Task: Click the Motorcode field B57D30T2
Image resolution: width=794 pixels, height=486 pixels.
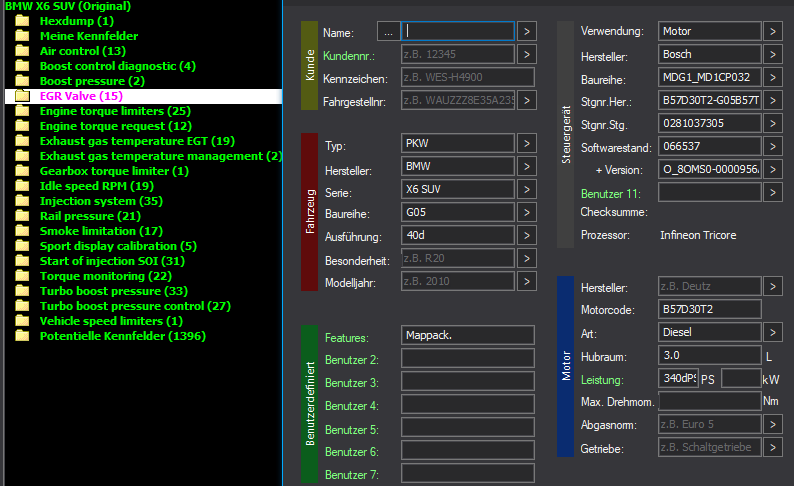Action: 710,309
